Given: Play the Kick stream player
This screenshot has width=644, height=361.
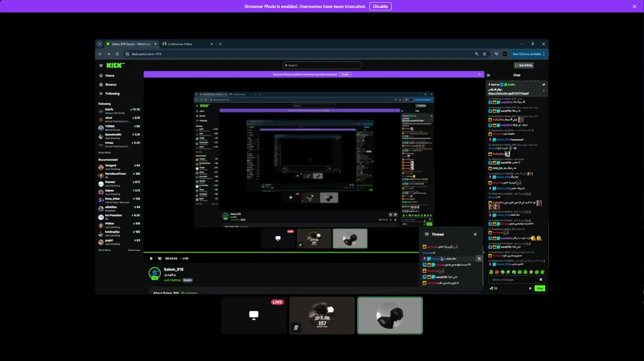Looking at the screenshot, I should tap(151, 258).
